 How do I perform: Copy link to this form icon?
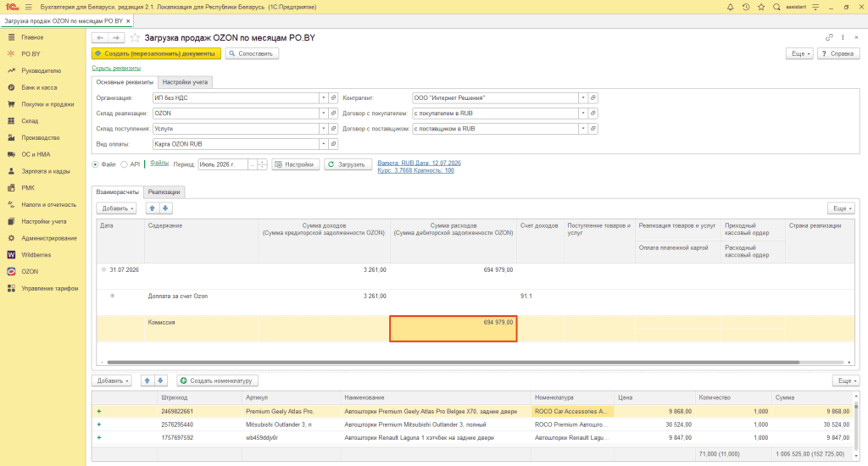point(829,37)
